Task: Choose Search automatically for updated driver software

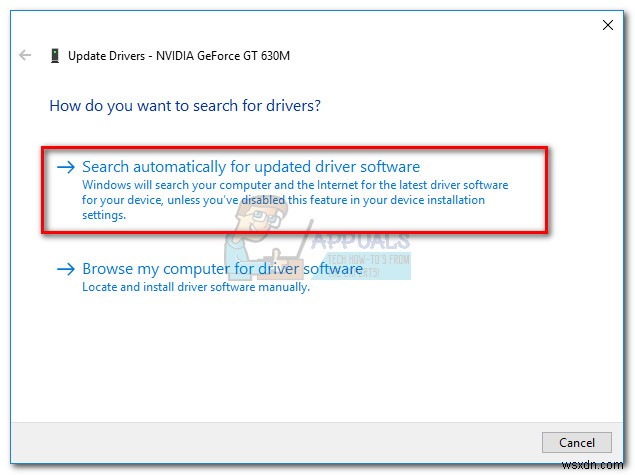Action: [251, 167]
